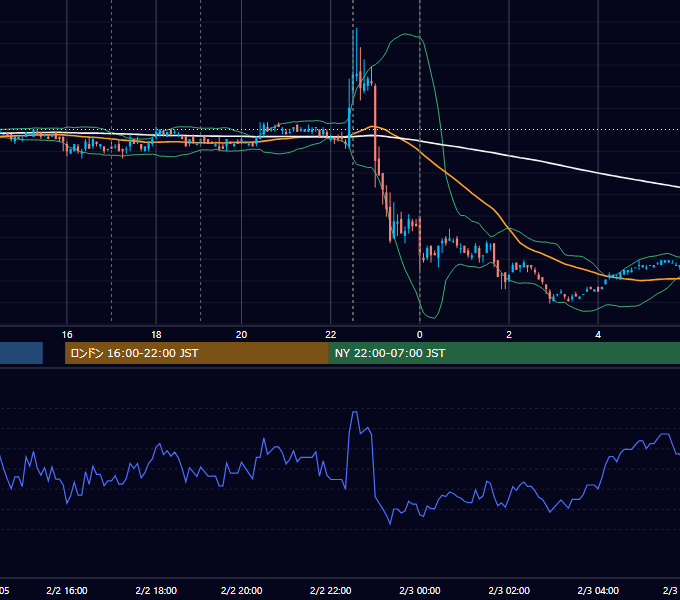Click the 2/2 22:00 date label
Image resolution: width=680 pixels, height=600 pixels.
pos(330,590)
